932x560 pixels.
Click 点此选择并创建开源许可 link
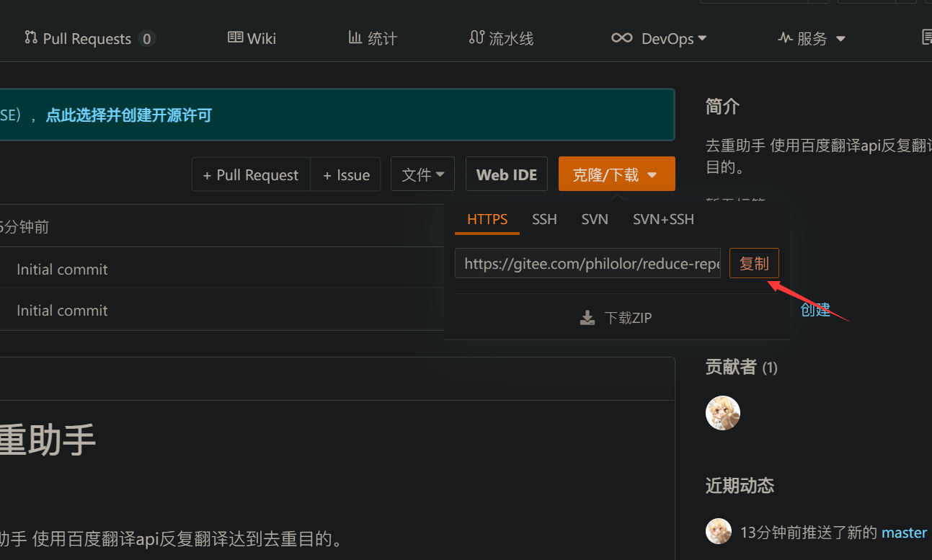tap(129, 115)
